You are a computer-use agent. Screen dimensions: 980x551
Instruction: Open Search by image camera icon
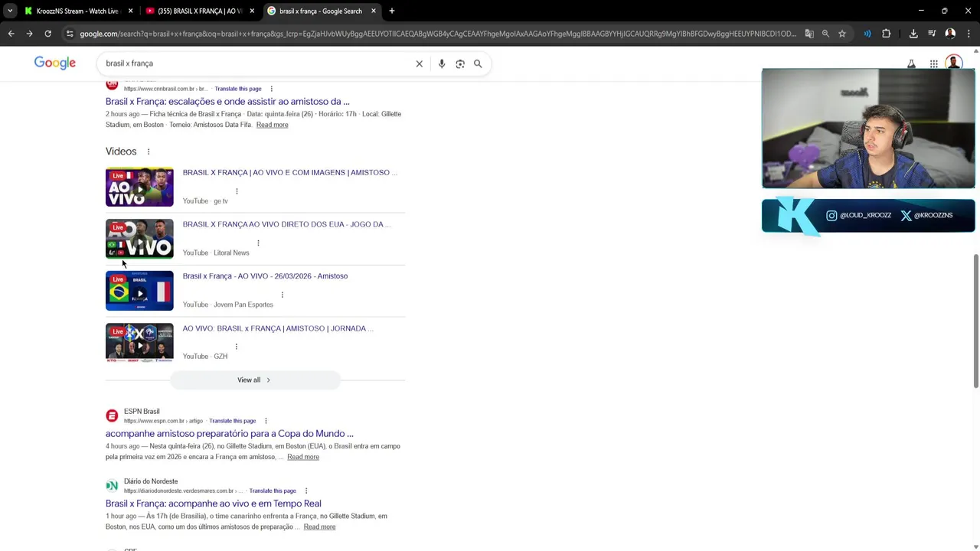pyautogui.click(x=460, y=64)
